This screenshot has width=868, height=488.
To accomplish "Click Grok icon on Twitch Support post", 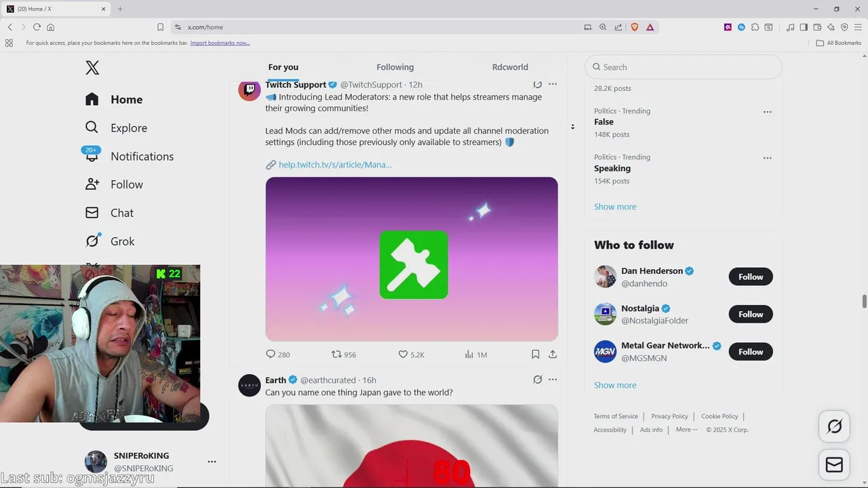I will 538,85.
